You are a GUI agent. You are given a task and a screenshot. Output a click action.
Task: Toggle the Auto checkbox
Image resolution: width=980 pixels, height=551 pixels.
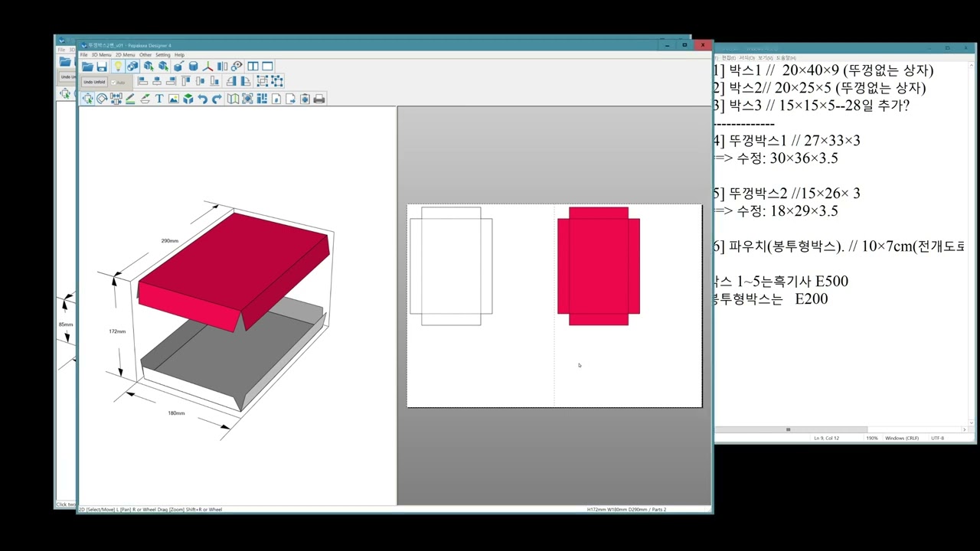coord(113,82)
